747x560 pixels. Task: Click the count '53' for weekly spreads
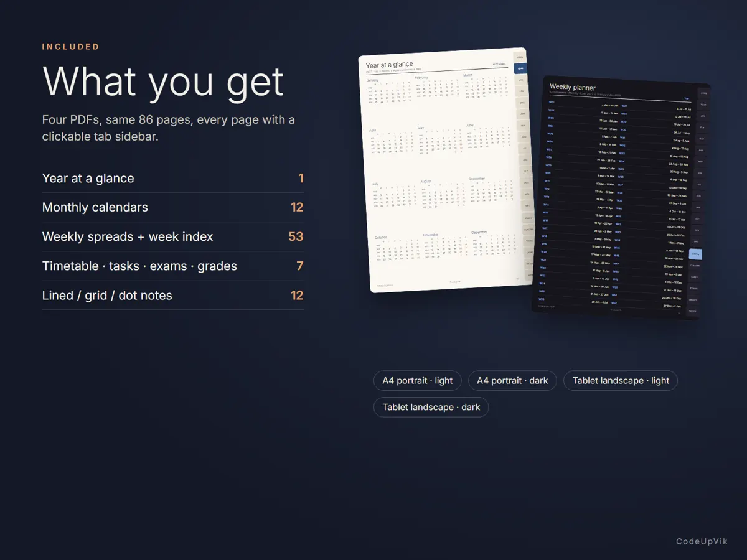tap(296, 236)
